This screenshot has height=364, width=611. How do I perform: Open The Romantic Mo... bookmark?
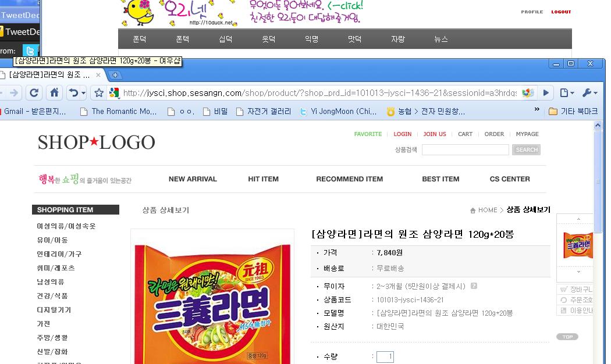pos(118,111)
